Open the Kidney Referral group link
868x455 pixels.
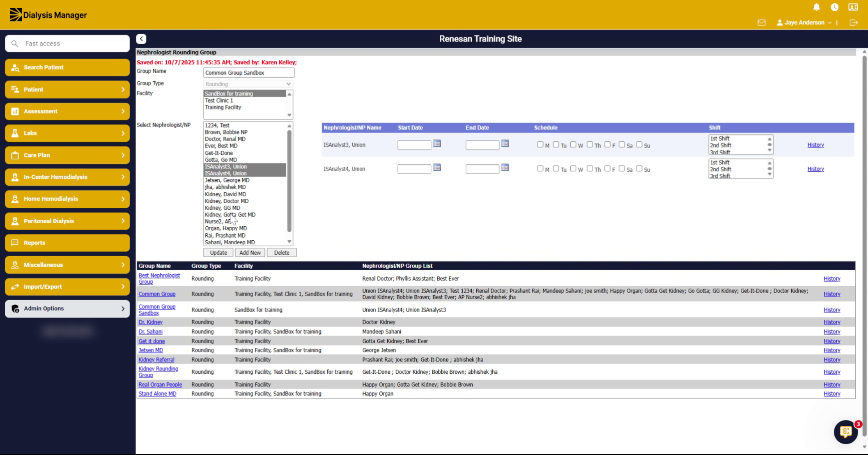156,360
